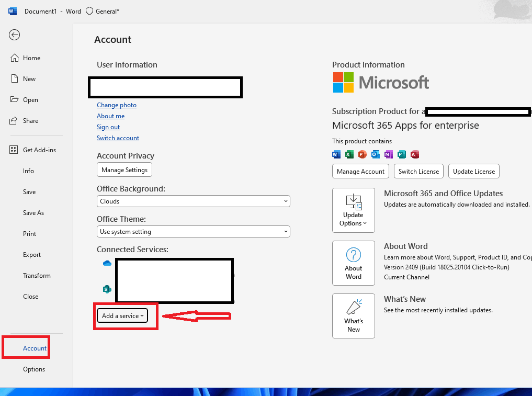532x396 pixels.
Task: Click the Product Information heading
Action: tap(368, 65)
